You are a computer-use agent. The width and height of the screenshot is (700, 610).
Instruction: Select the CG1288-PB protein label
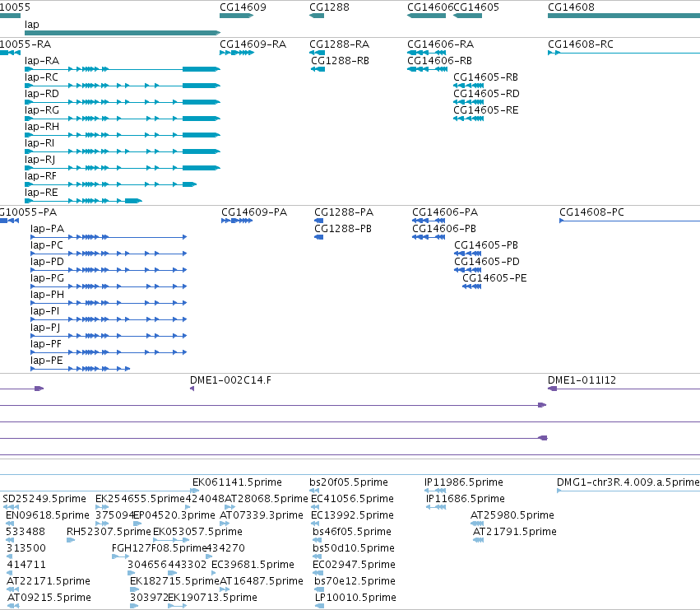click(x=343, y=229)
